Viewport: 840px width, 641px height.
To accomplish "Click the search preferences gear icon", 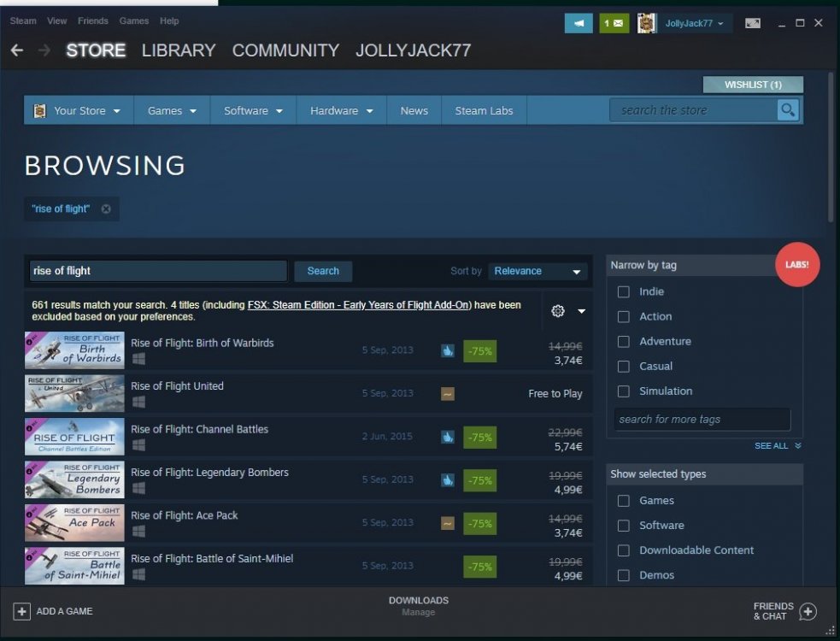I will 558,311.
